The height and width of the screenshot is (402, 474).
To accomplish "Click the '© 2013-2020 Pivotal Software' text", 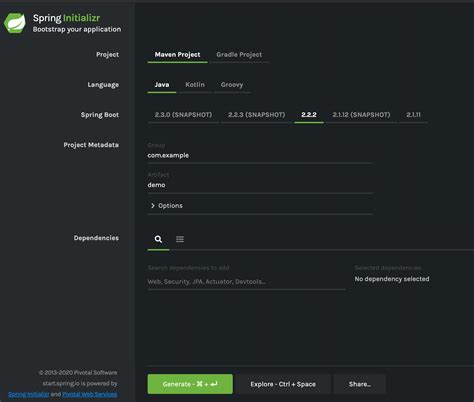I will [78, 373].
